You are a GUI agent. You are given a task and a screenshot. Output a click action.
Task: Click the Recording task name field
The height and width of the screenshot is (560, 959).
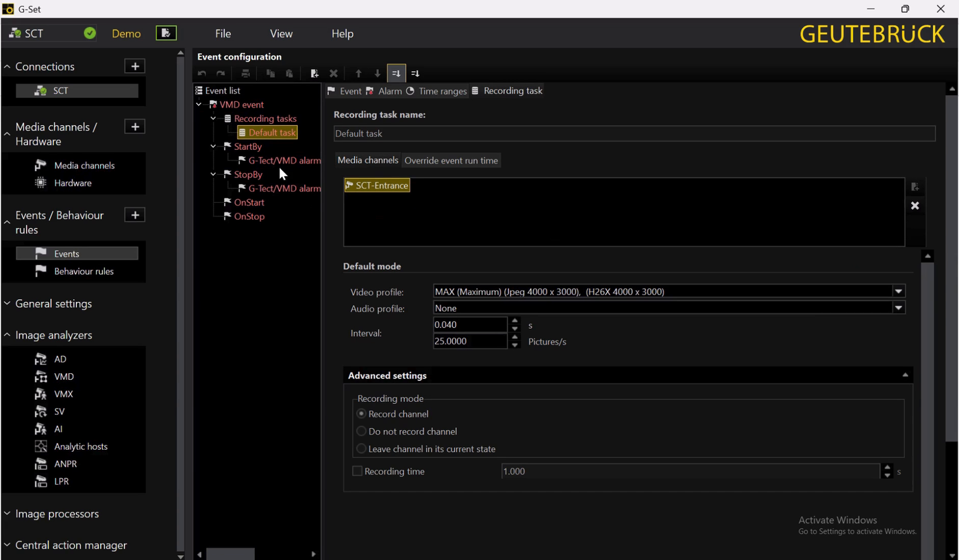click(x=634, y=133)
